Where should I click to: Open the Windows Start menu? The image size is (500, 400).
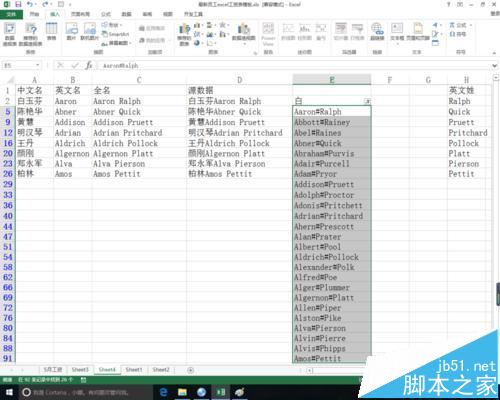(x=9, y=392)
